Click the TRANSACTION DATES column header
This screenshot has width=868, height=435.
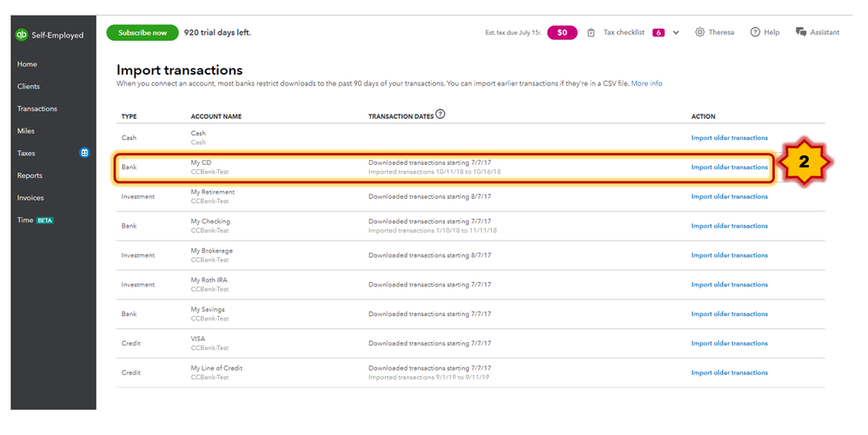[x=401, y=116]
